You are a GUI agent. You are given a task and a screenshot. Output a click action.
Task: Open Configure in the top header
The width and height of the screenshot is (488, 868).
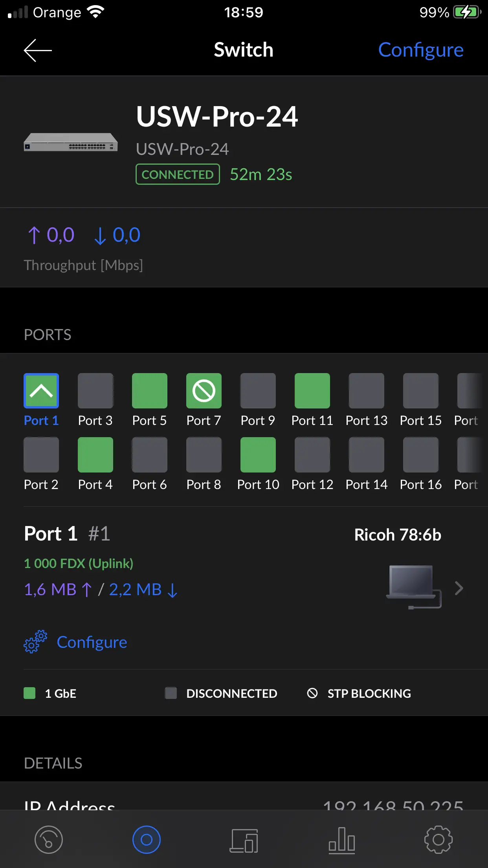420,50
